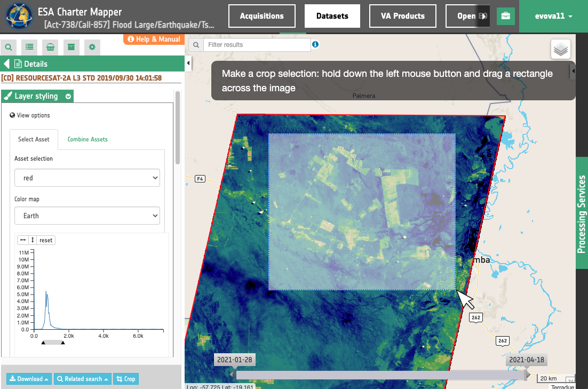This screenshot has height=389, width=588.
Task: Click the ESA Charter Mapper globe logo
Action: (19, 16)
